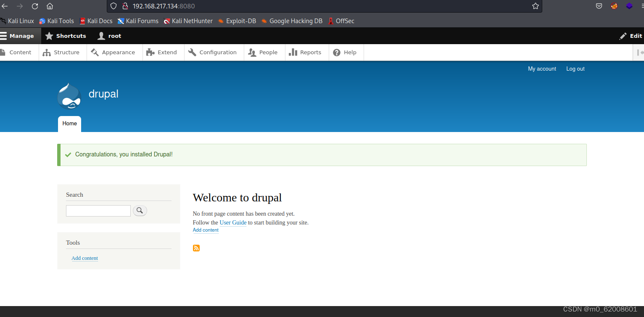Click the Tools block heading

73,243
